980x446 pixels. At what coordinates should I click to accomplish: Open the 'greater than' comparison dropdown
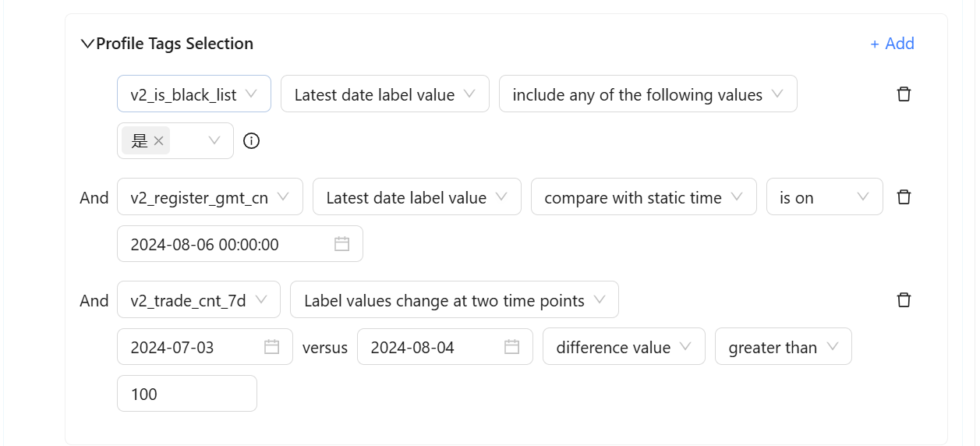point(783,347)
